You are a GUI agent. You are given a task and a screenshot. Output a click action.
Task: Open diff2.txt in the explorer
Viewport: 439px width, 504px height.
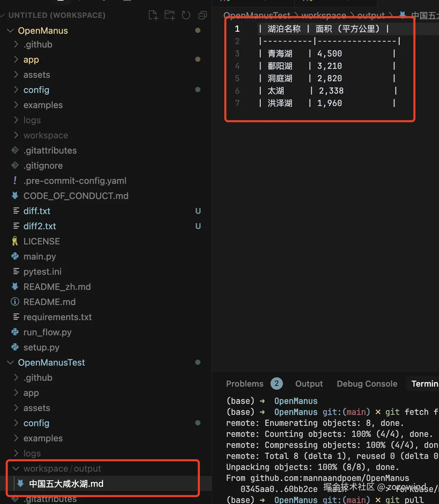pos(40,226)
